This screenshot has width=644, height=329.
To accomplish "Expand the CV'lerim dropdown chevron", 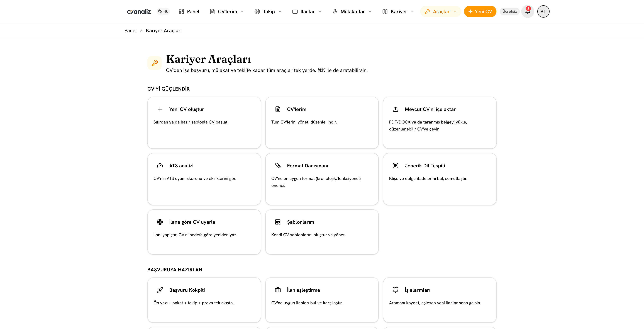I will (x=242, y=11).
